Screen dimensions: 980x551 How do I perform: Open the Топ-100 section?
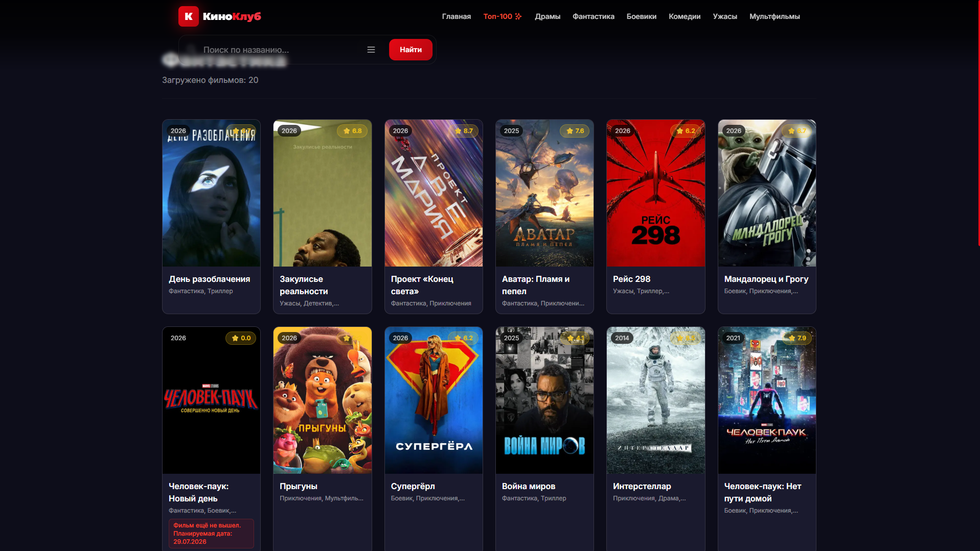tap(503, 16)
